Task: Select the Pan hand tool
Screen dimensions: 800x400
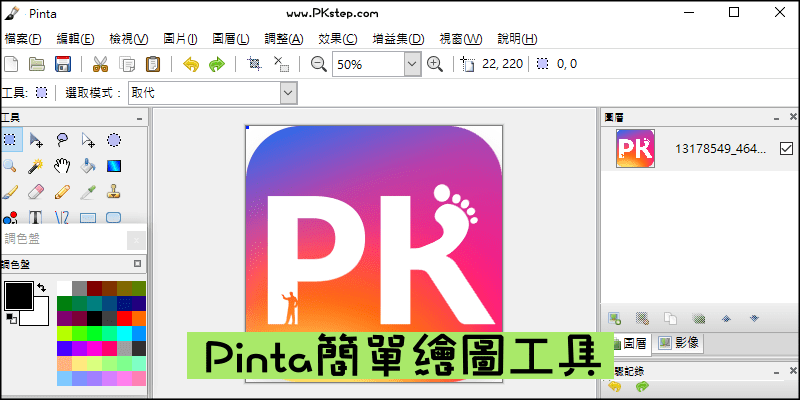Action: 62,166
